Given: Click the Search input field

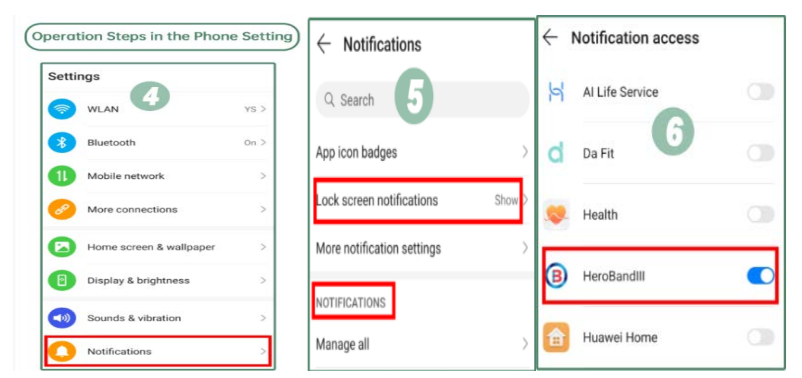Looking at the screenshot, I should point(422,100).
